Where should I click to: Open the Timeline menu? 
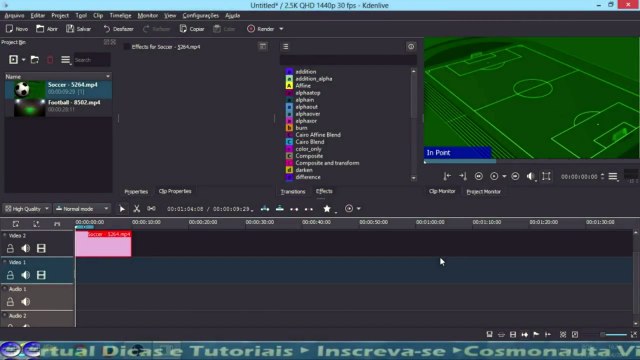point(120,16)
